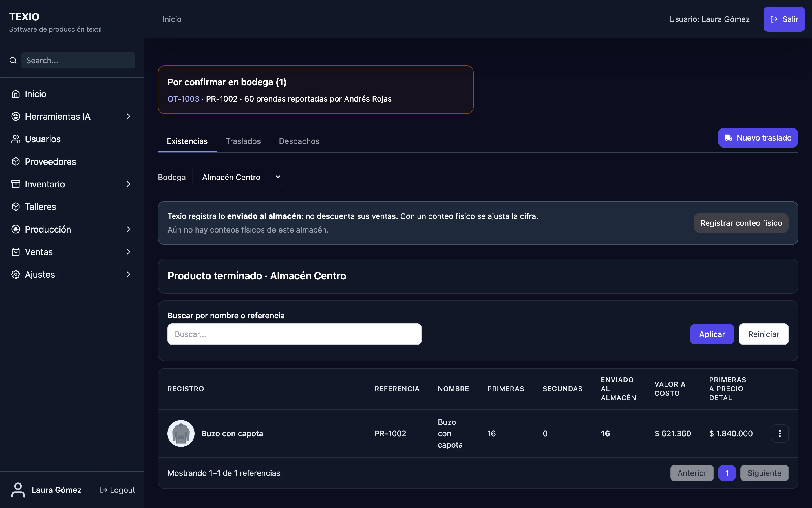The height and width of the screenshot is (508, 812).
Task: Click the sidebar search magnifier icon
Action: click(x=13, y=60)
